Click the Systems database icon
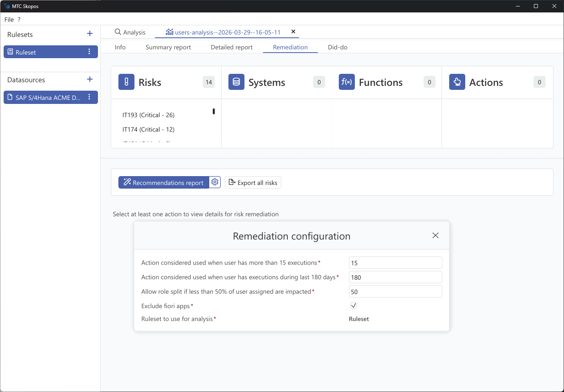Screen dimensions: 564x392 click(x=236, y=82)
